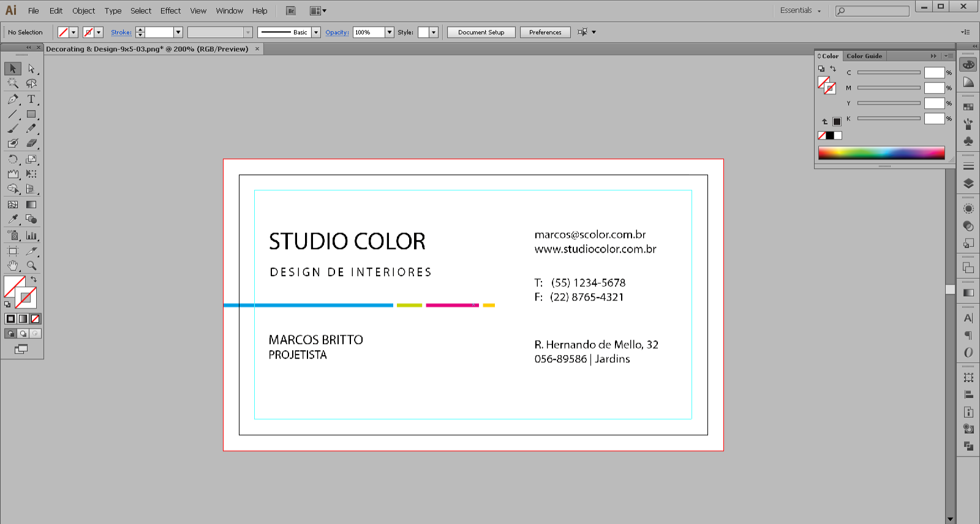Click the Document Setup button
Viewport: 980px width, 524px height.
click(x=481, y=32)
